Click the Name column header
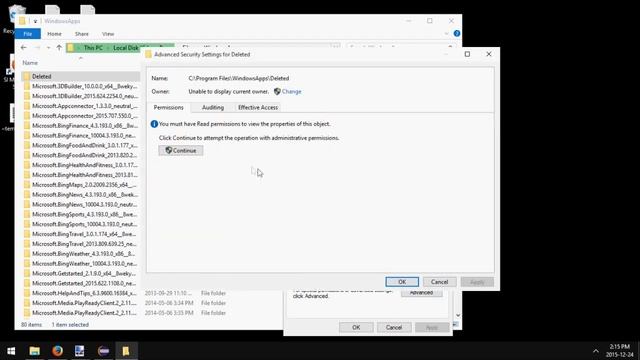Screen dimensions: 640x360 pos(30,63)
